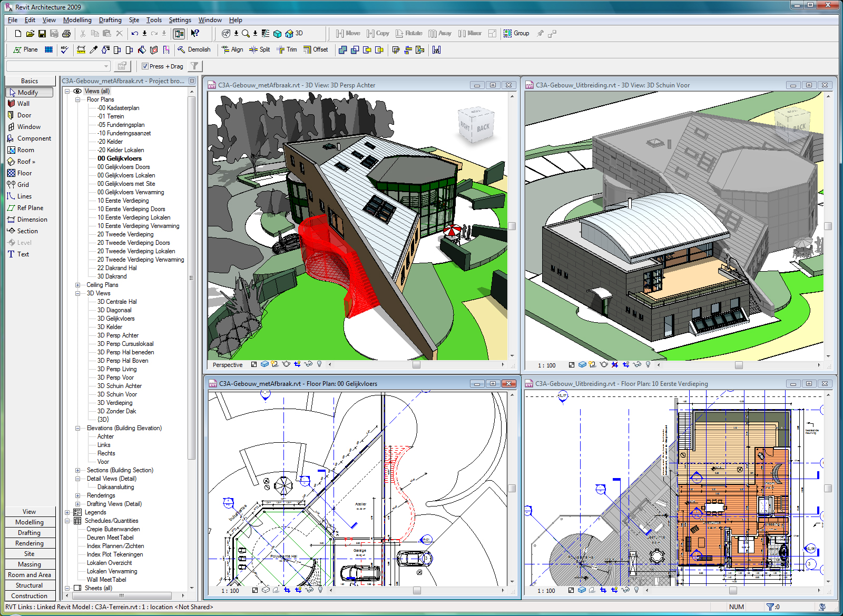Screen dimensions: 843x616
Task: Expand Sections (Building Section) node
Action: pos(78,470)
